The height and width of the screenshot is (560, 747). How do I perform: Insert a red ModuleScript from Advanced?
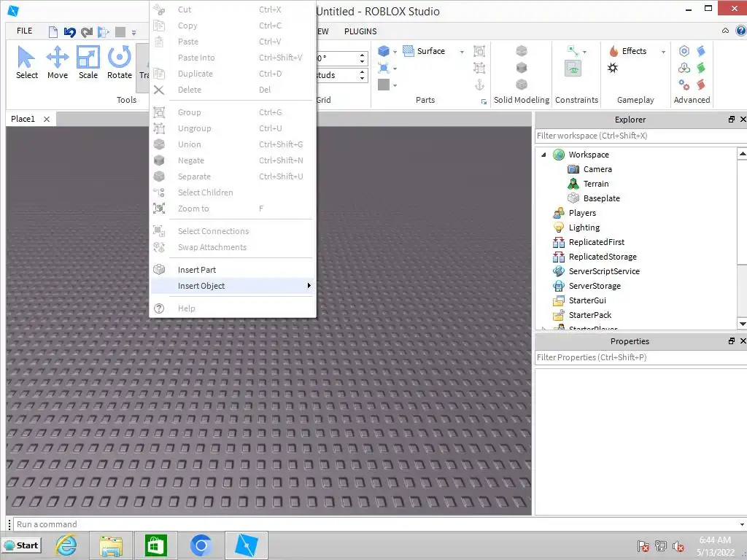701,85
